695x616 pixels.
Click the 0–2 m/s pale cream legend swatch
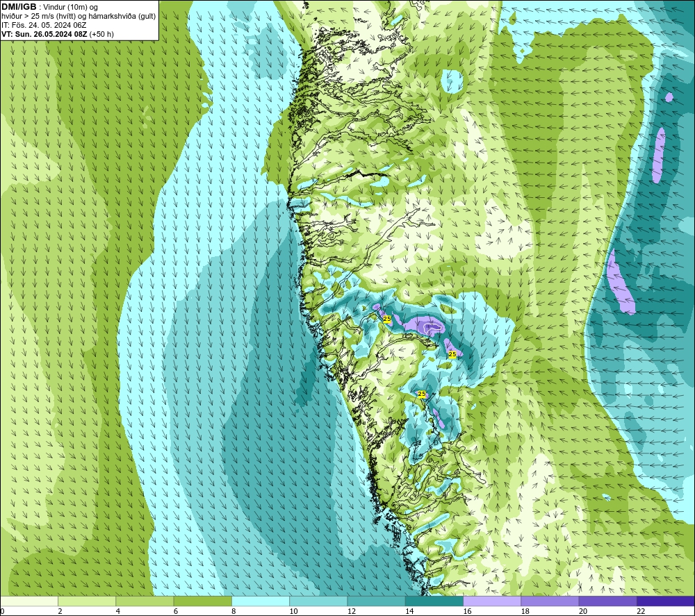click(x=28, y=601)
